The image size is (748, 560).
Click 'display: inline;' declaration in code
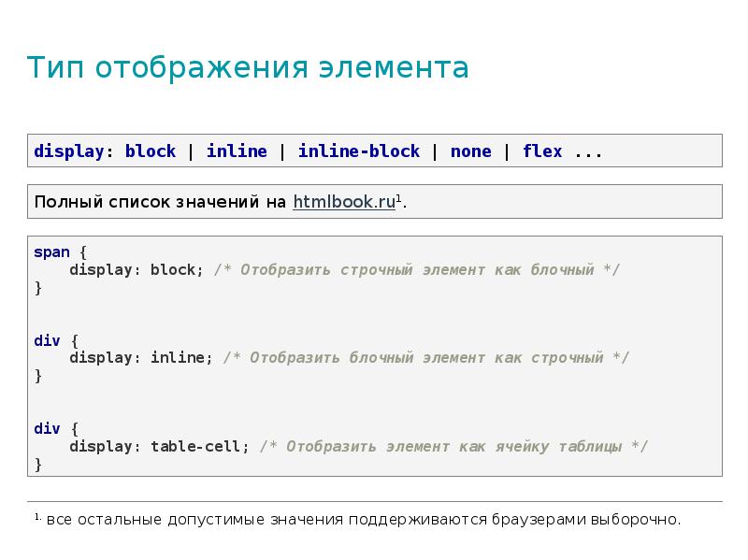pos(141,357)
